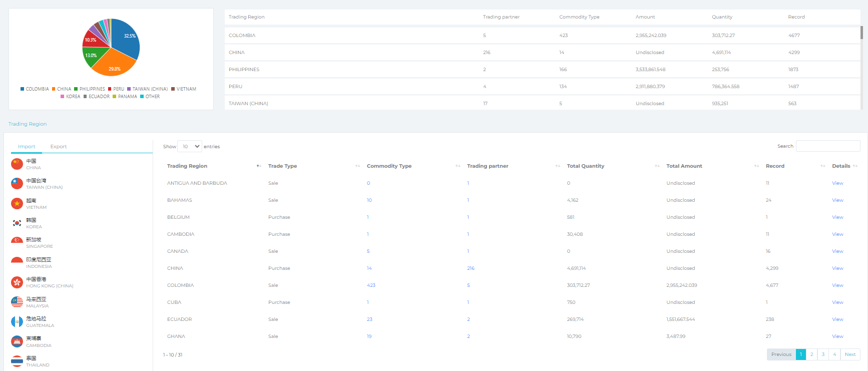Image resolution: width=868 pixels, height=371 pixels.
Task: Hide the OTHER series via legend
Action: pyautogui.click(x=150, y=97)
